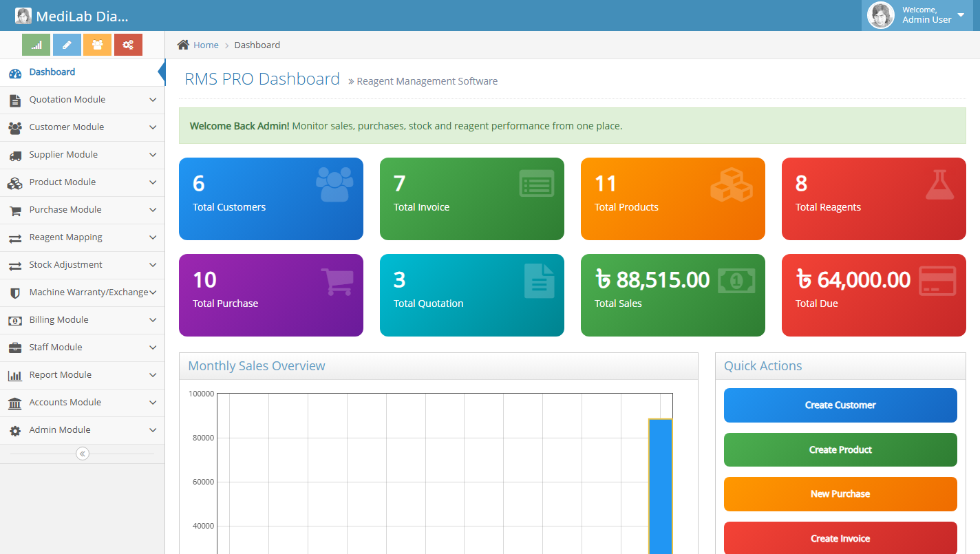
Task: Click the shopping cart icon on Total Purchase card
Action: pyautogui.click(x=337, y=281)
